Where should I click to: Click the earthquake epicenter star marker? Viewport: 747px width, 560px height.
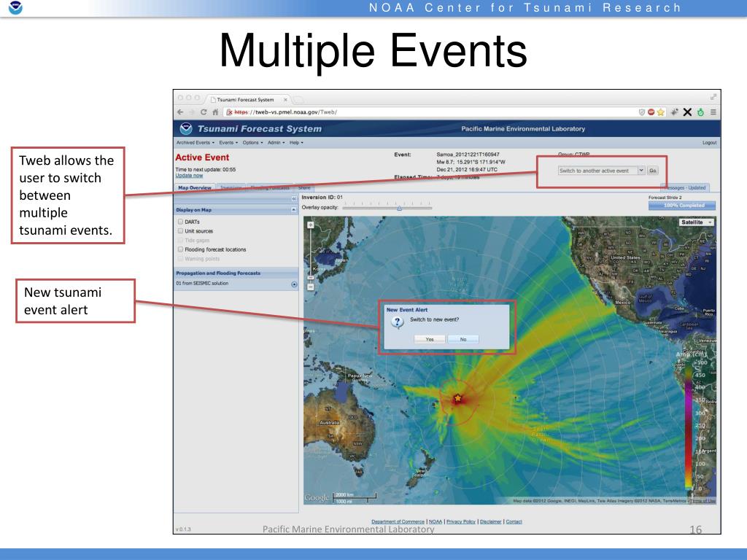(458, 397)
